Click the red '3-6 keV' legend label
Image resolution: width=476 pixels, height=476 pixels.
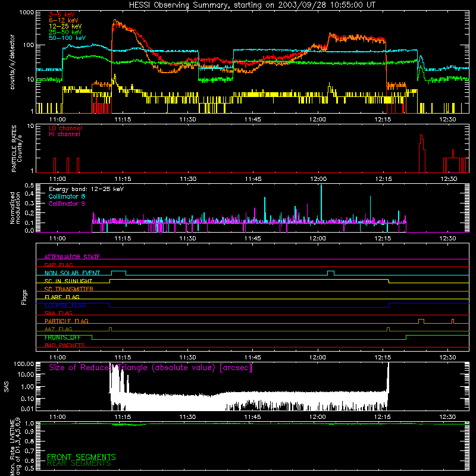pyautogui.click(x=62, y=14)
